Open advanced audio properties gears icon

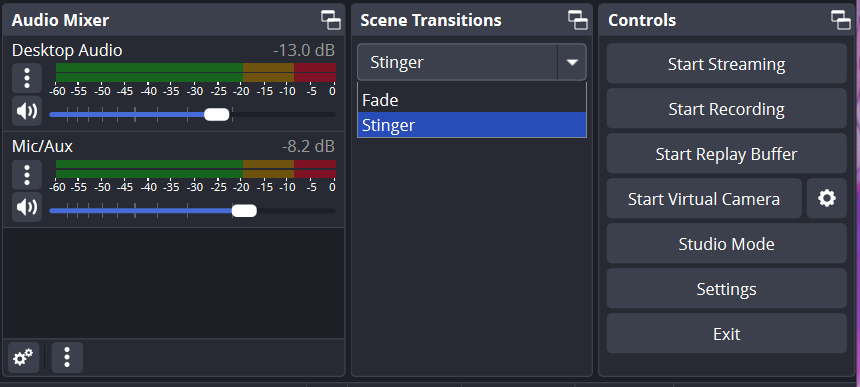pos(24,357)
